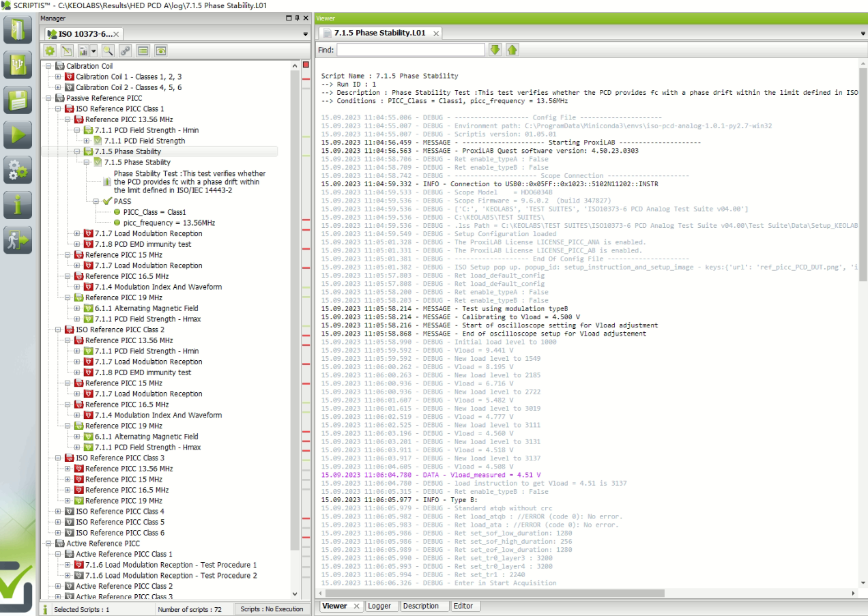
Task: Click the green play run button
Action: 18,134
